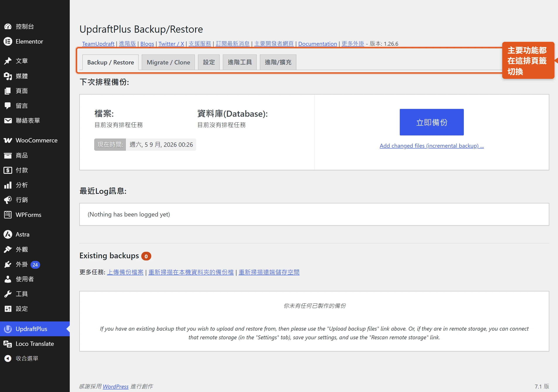Click the Loco Translate icon

click(8, 344)
